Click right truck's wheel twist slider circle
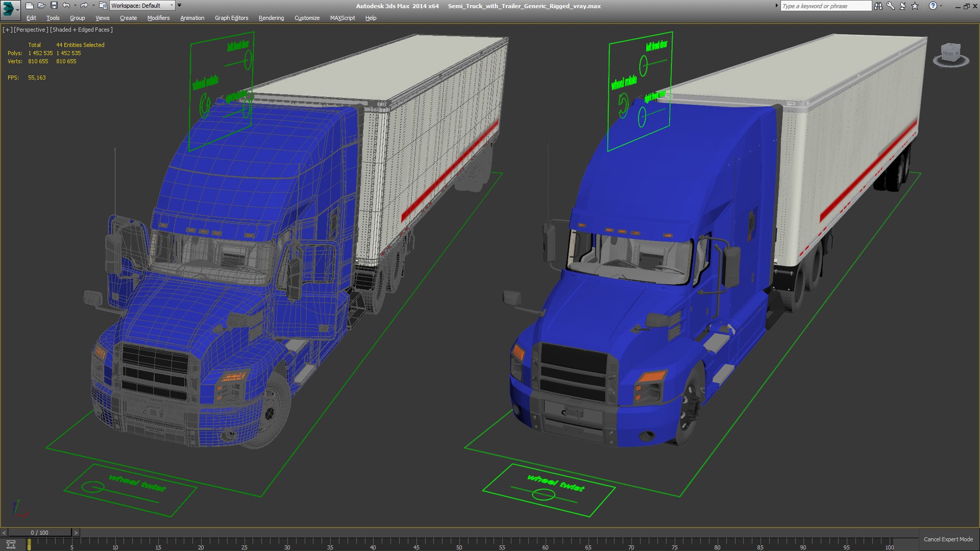The width and height of the screenshot is (980, 551). click(x=543, y=494)
